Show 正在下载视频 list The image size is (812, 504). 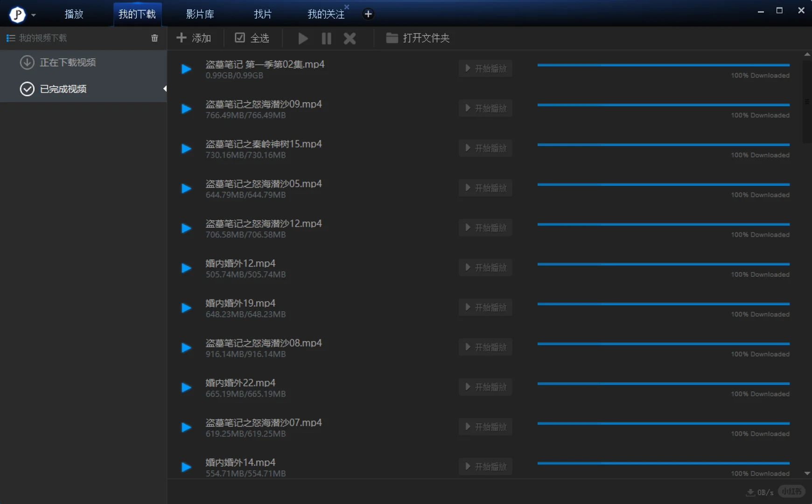click(84, 63)
